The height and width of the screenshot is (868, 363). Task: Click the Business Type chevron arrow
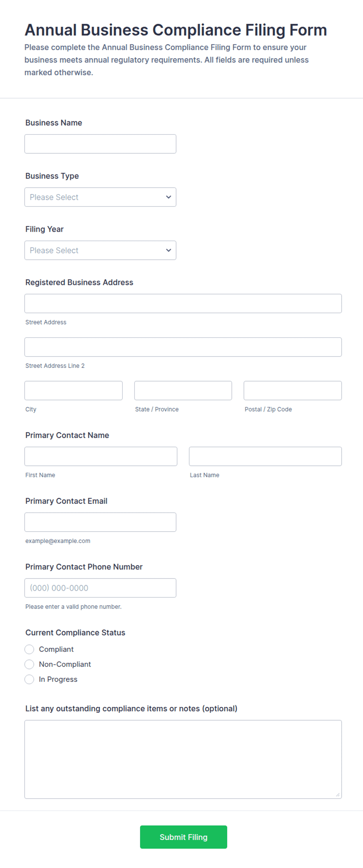[x=168, y=197]
